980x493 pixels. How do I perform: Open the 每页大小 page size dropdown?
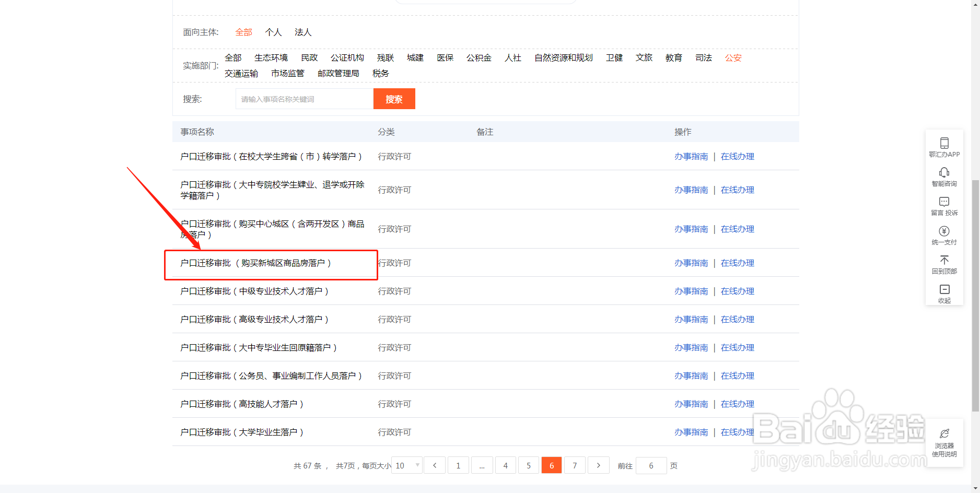(x=406, y=465)
